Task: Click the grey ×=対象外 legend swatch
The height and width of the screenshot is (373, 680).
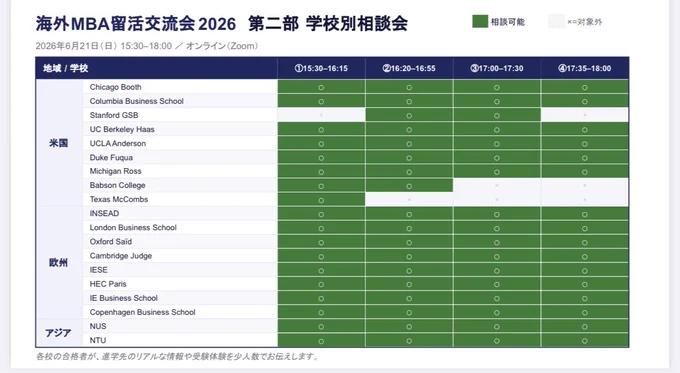Action: 556,21
